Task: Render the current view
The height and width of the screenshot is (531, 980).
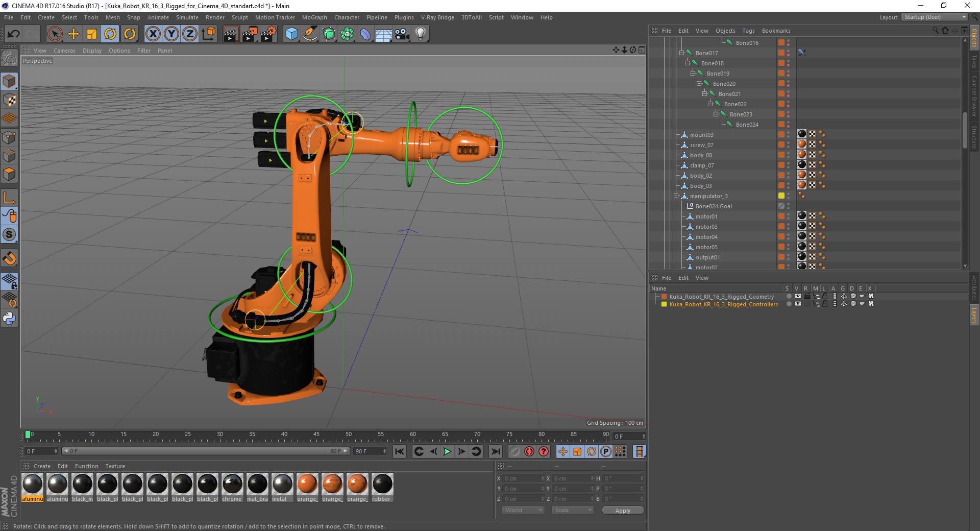Action: coord(231,34)
